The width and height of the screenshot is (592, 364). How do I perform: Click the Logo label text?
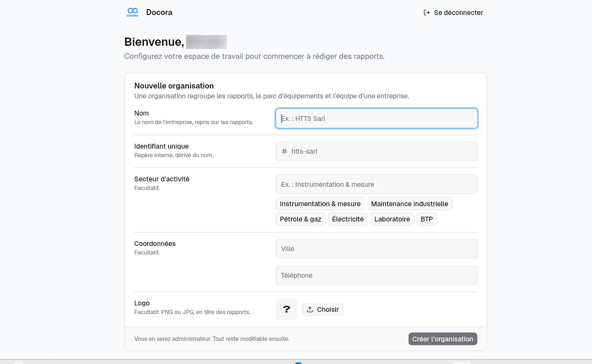click(x=142, y=303)
